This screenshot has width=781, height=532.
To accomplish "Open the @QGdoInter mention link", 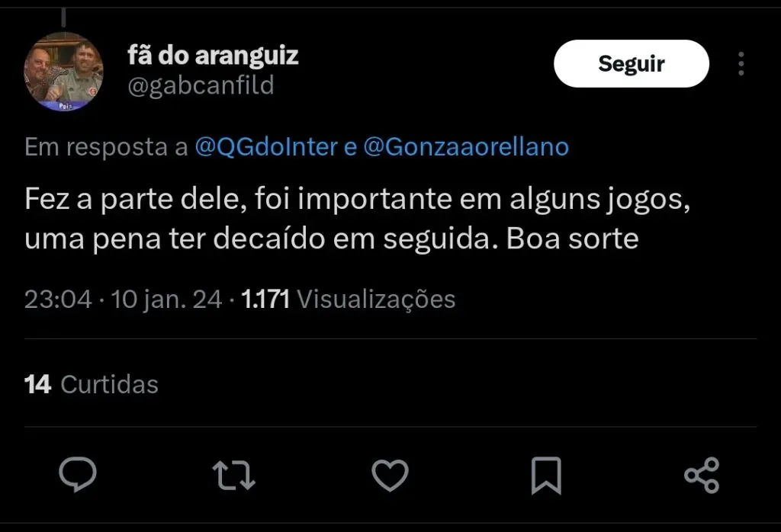I will [266, 147].
